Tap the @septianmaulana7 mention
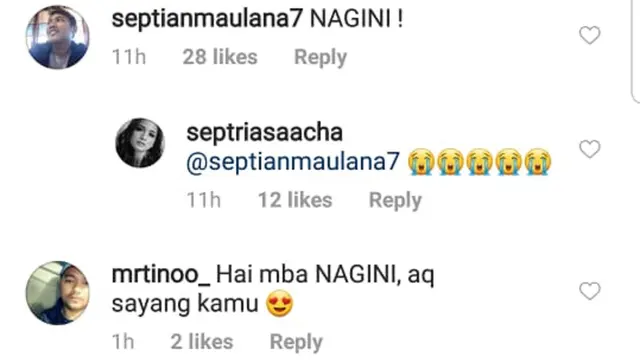This screenshot has width=640, height=360. 293,162
